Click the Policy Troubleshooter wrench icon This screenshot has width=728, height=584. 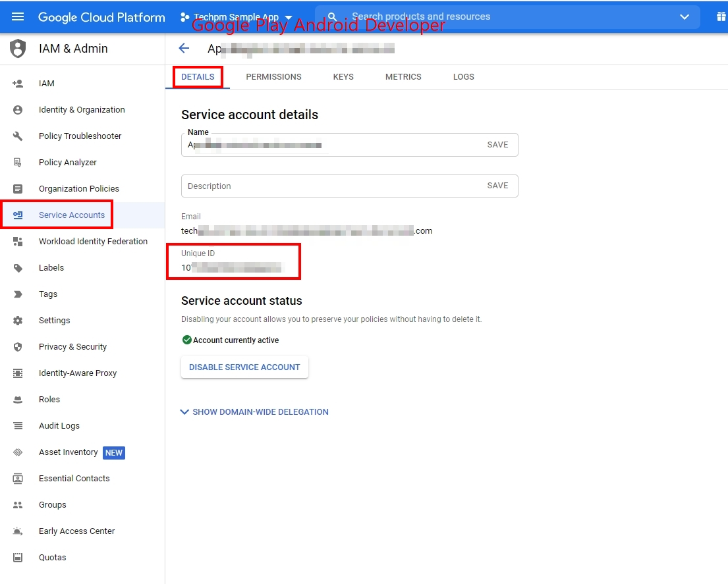pyautogui.click(x=18, y=136)
